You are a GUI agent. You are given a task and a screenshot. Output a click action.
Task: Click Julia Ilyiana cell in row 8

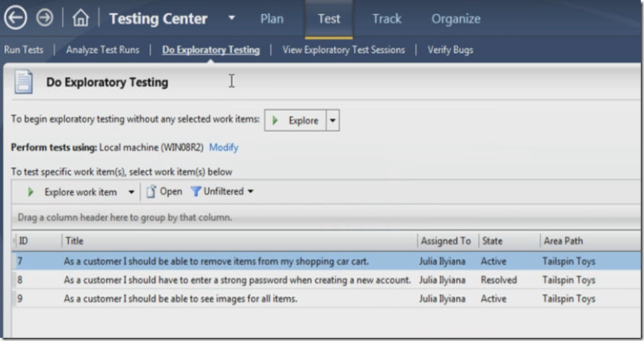[x=442, y=280]
